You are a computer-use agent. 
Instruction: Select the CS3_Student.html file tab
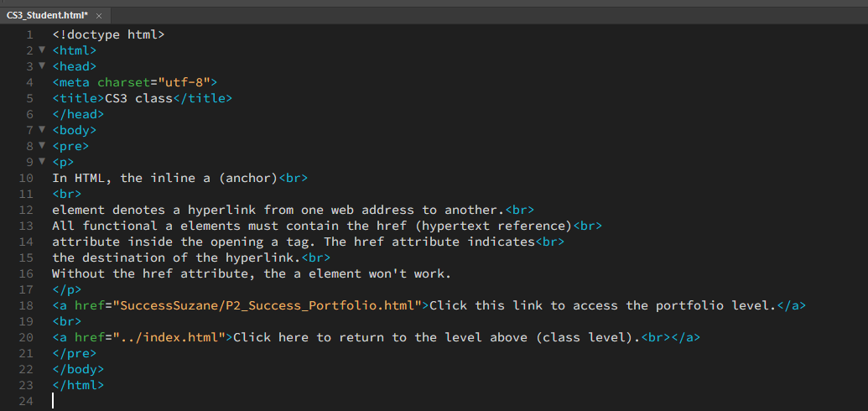[47, 15]
